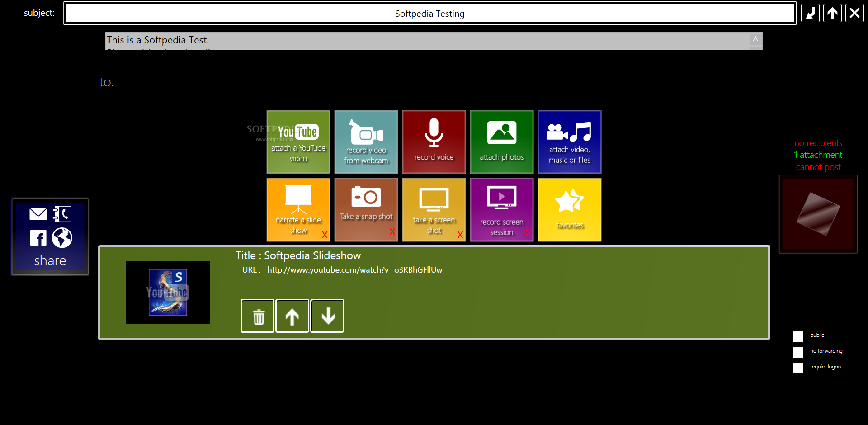Viewport: 868px width, 425px height.
Task: Launch the narrate a slide show tile
Action: click(298, 210)
